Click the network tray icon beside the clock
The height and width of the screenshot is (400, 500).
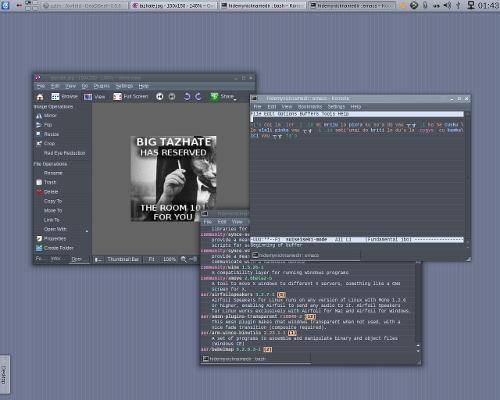click(471, 5)
